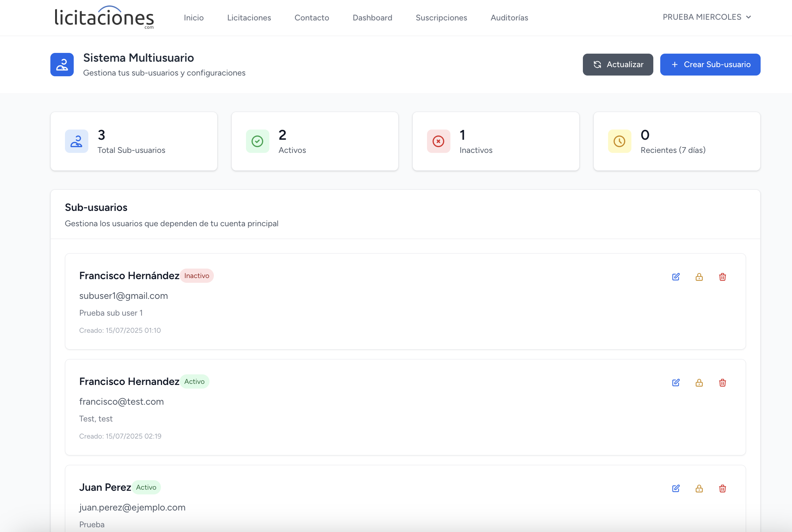Open the Inicio menu item
This screenshot has height=532, width=792.
194,18
